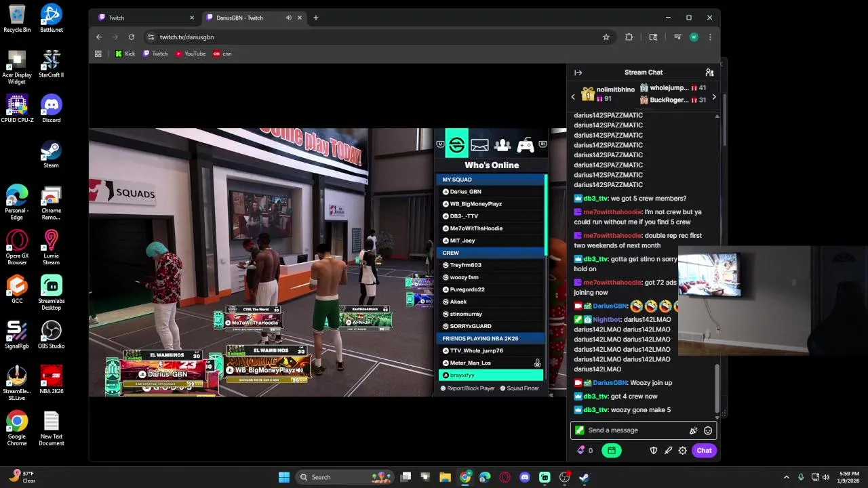Open Recycle Bin on desktop
Image resolution: width=868 pixels, height=488 pixels.
point(17,18)
